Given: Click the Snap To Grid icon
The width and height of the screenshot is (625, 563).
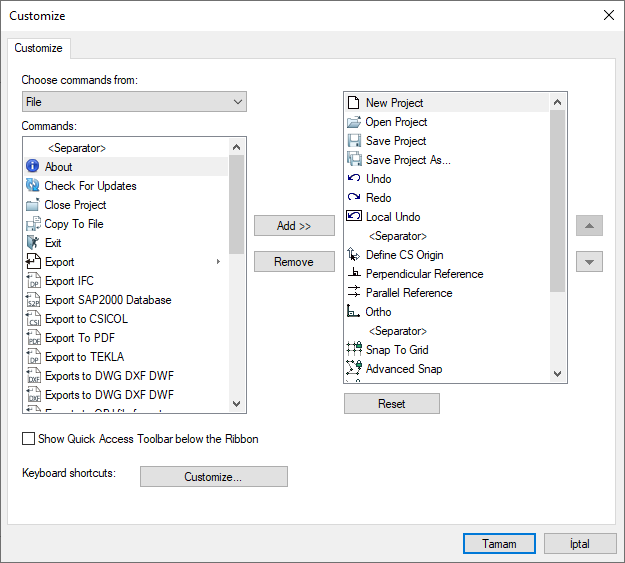Looking at the screenshot, I should [354, 350].
